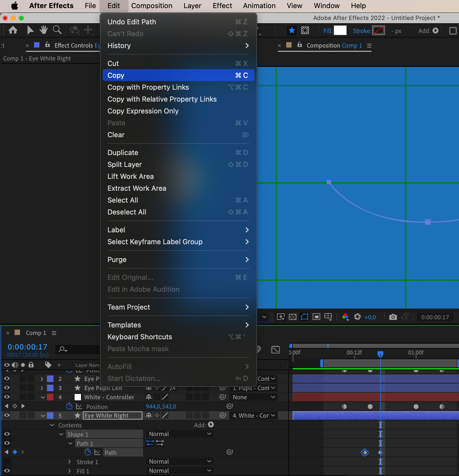Viewport: 459px width, 476px height.
Task: Collapse the Shape 1 group
Action: coord(61,434)
